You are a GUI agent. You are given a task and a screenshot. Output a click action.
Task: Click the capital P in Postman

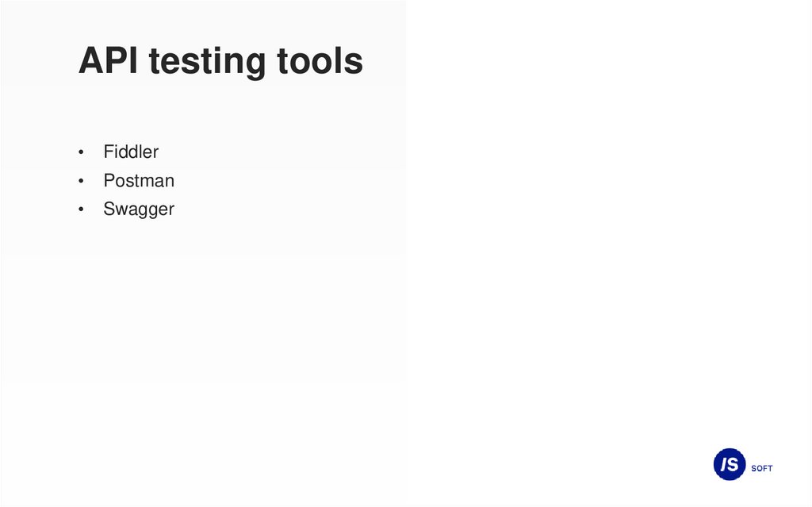click(109, 181)
